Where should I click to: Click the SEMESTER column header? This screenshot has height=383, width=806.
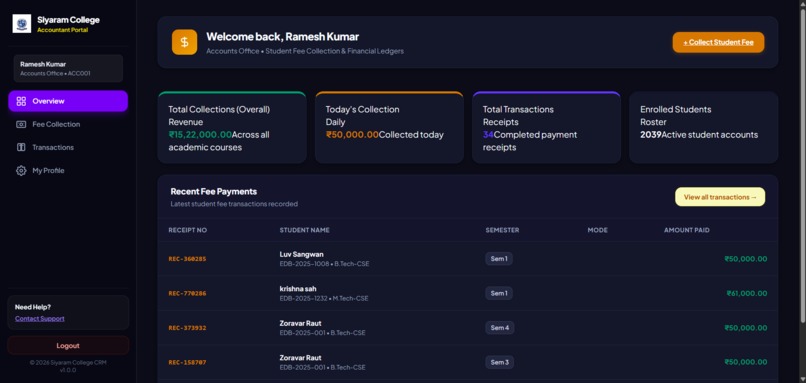click(502, 230)
